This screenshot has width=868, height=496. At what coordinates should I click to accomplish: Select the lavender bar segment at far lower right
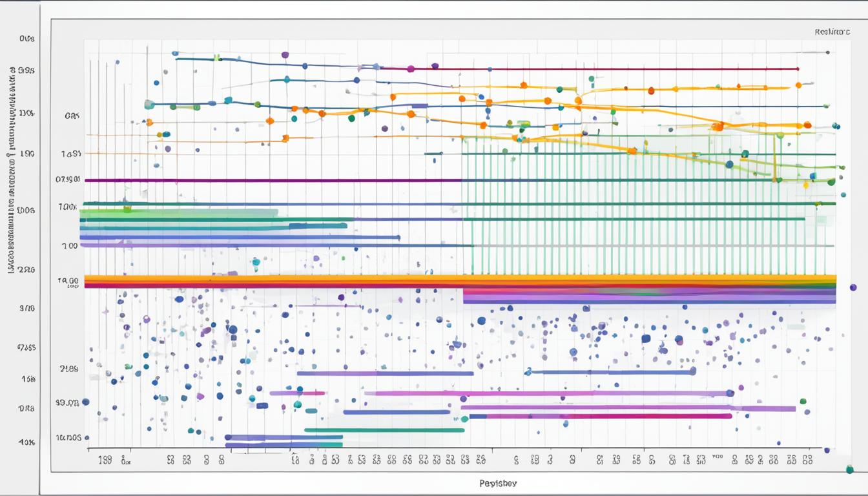(763, 408)
